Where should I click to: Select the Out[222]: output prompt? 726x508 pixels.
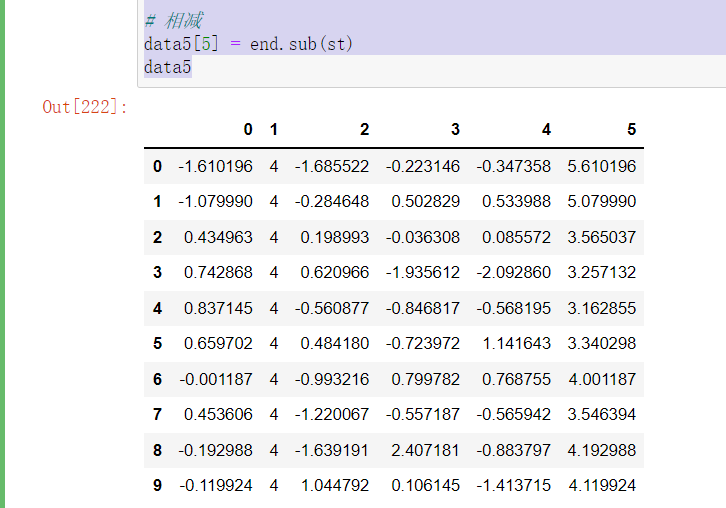pyautogui.click(x=85, y=107)
